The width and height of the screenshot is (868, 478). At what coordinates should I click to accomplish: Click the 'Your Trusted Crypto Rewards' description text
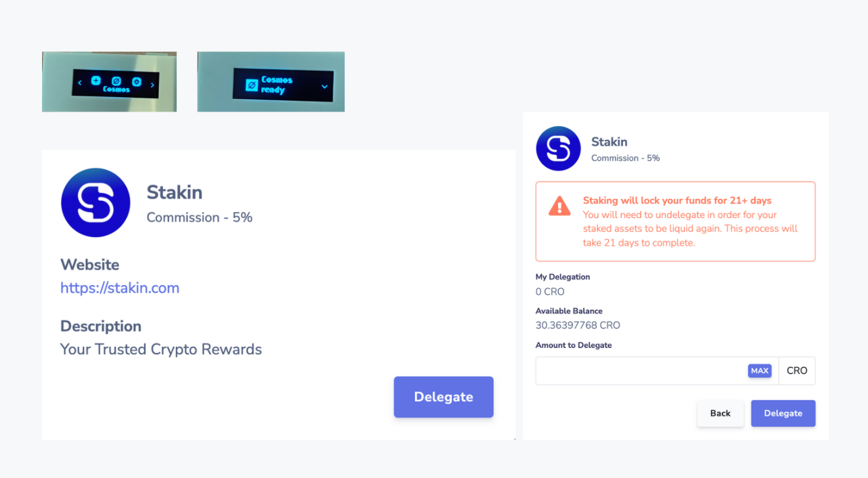(161, 349)
